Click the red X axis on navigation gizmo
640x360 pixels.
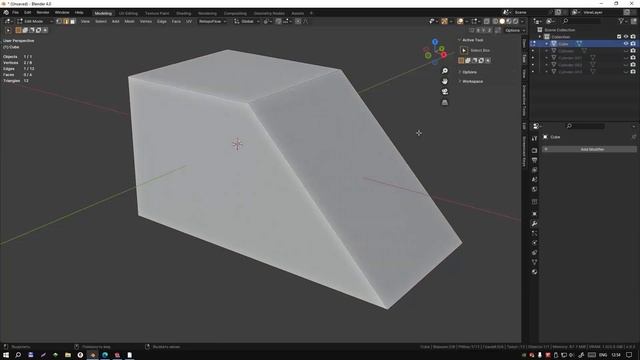pos(444,55)
